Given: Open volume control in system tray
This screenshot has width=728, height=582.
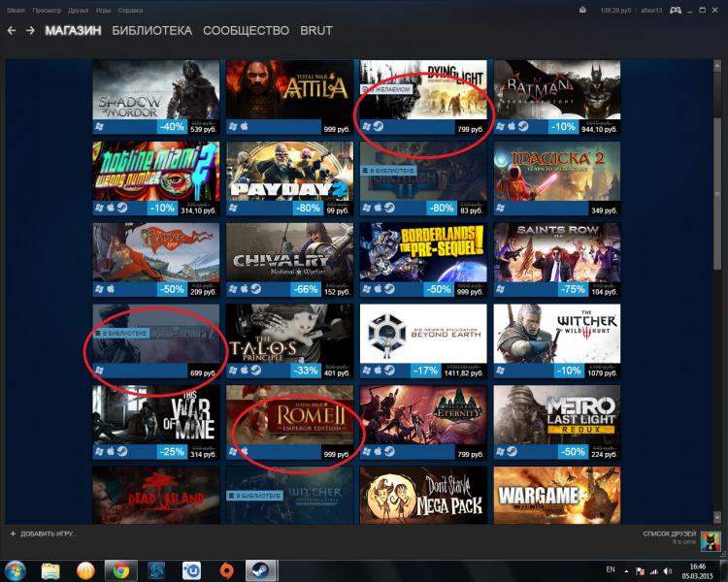Looking at the screenshot, I should [667, 571].
